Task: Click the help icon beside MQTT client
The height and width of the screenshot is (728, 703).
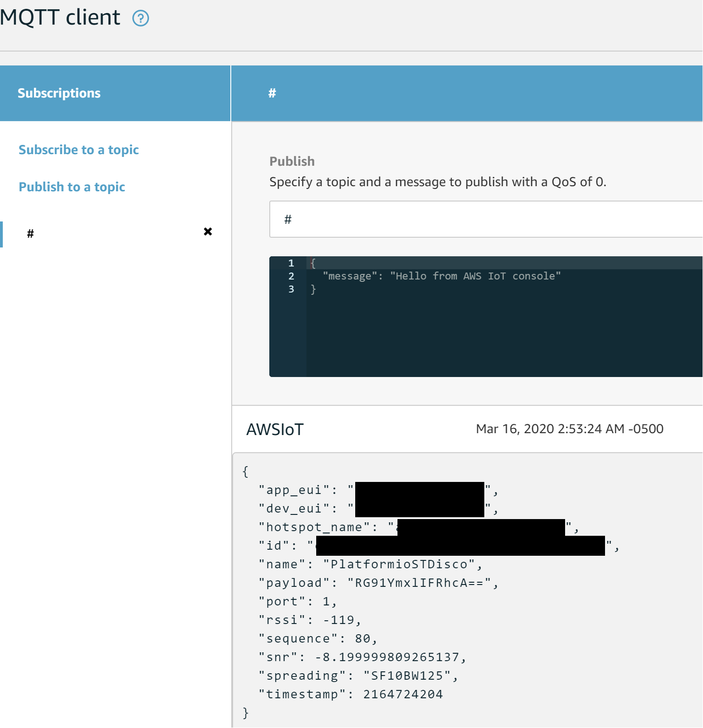Action: coord(141,19)
